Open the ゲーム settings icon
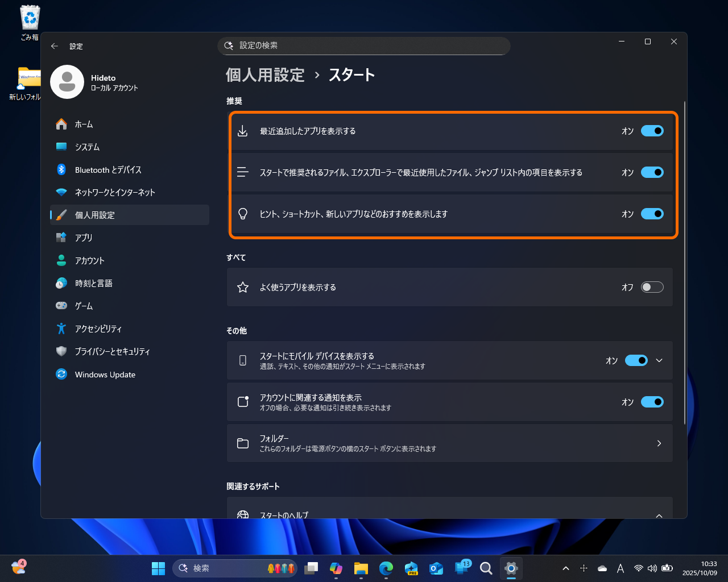 point(61,306)
